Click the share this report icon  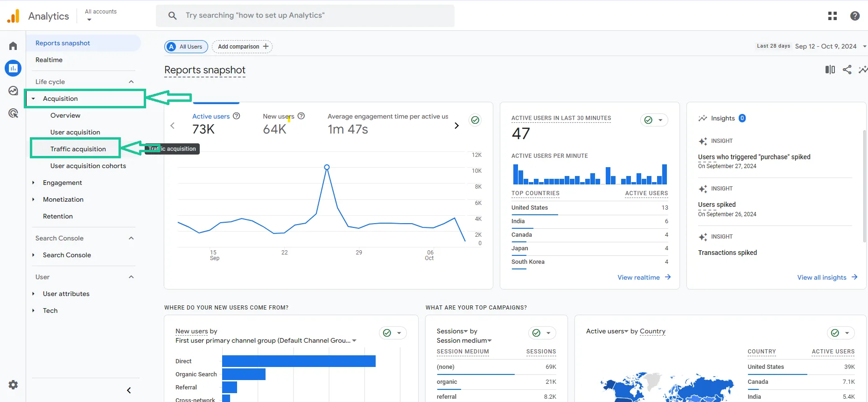[847, 70]
